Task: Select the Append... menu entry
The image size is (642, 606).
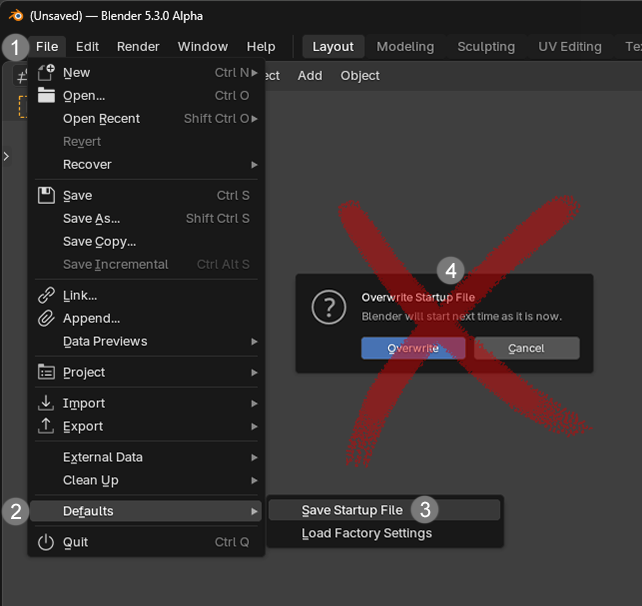Action: 146,318
